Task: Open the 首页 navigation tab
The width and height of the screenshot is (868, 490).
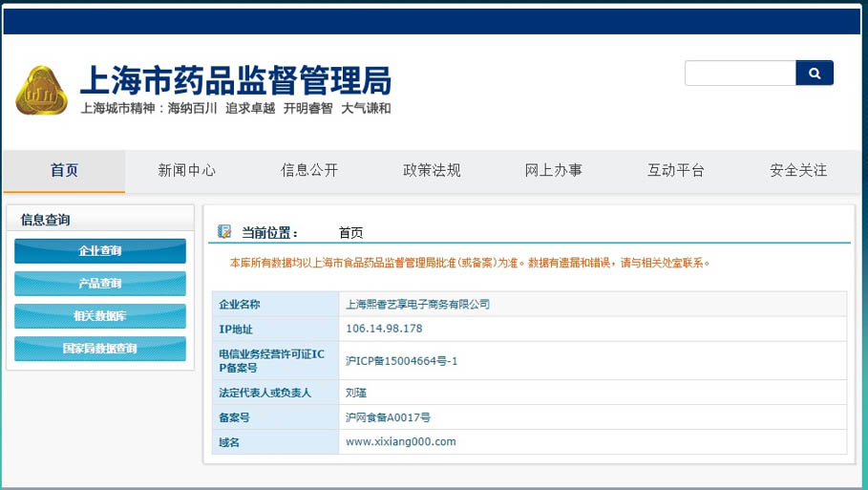Action: tap(64, 171)
